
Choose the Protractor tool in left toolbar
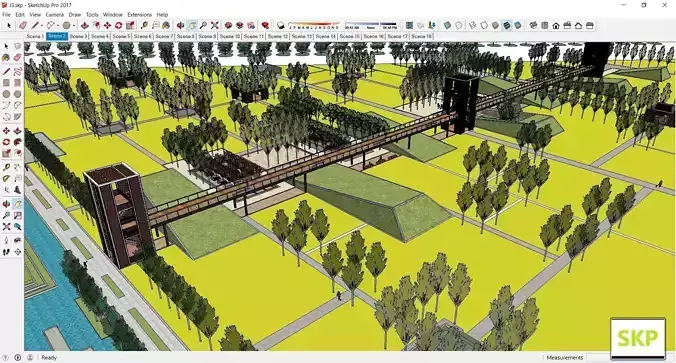[x=6, y=178]
